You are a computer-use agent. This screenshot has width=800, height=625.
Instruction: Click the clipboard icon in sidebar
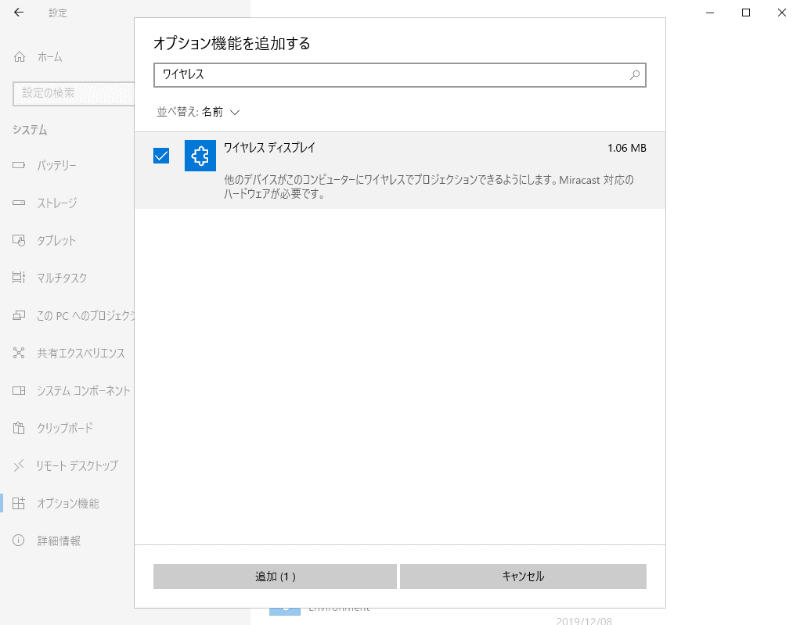(x=19, y=428)
